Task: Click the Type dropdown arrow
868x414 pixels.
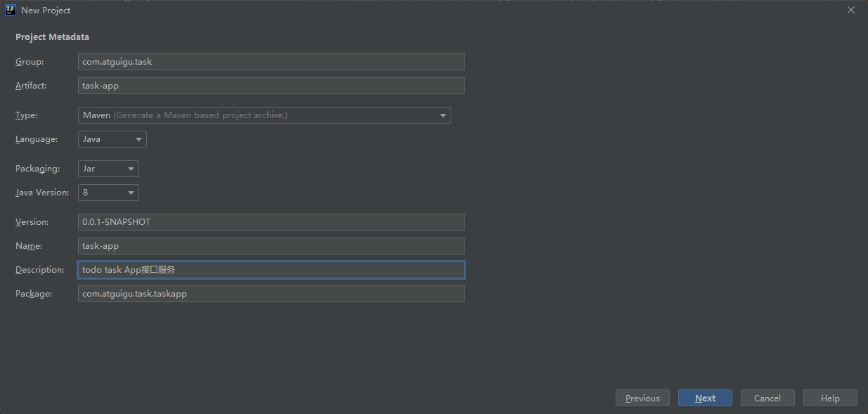Action: tap(443, 115)
